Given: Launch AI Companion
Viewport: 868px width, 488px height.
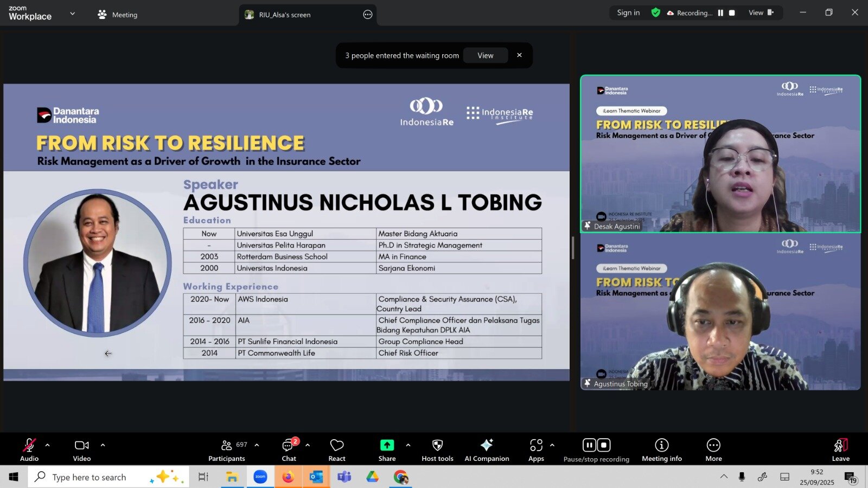Looking at the screenshot, I should pyautogui.click(x=487, y=450).
